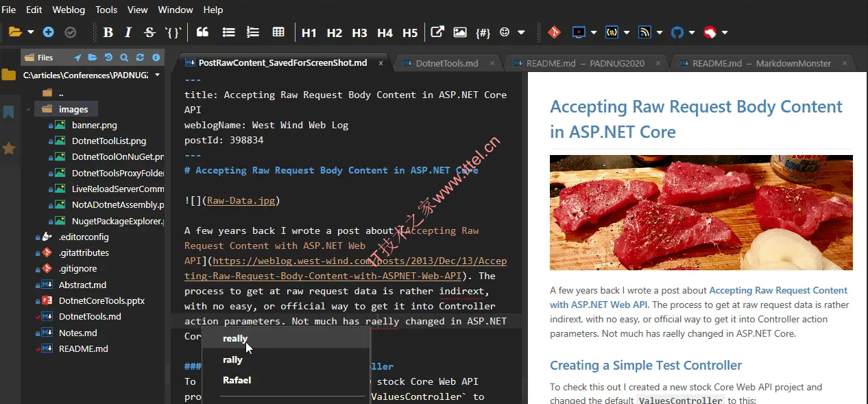This screenshot has height=404, width=868.
Task: Click the save checkmark icon
Action: pos(70,32)
